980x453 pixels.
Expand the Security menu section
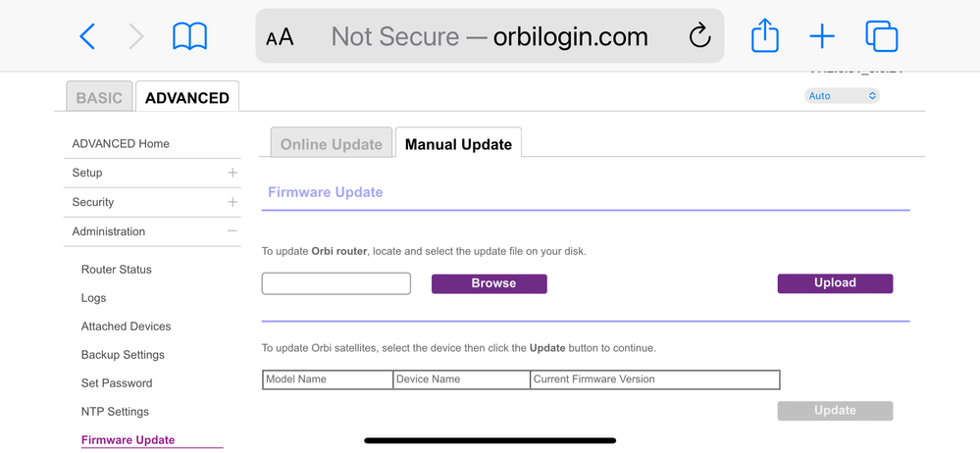click(x=232, y=202)
